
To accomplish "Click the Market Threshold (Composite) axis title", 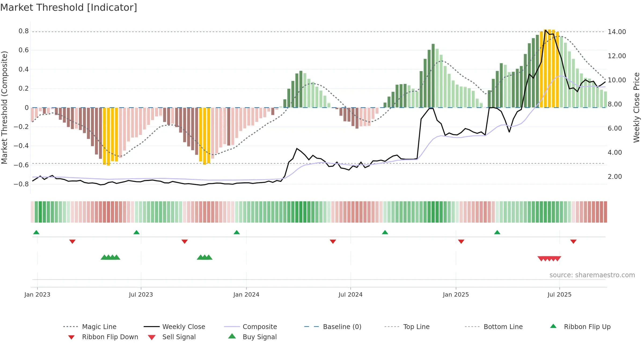I will coord(4,107).
